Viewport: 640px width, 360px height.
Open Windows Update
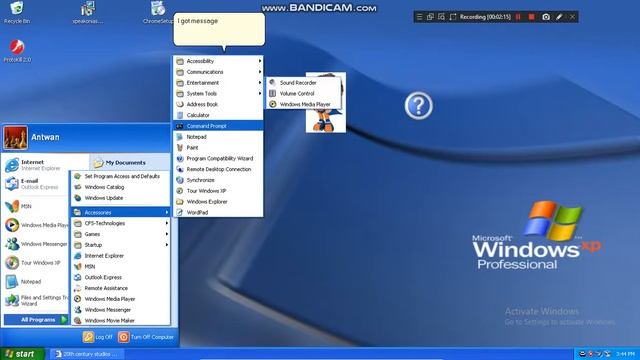pos(120,198)
